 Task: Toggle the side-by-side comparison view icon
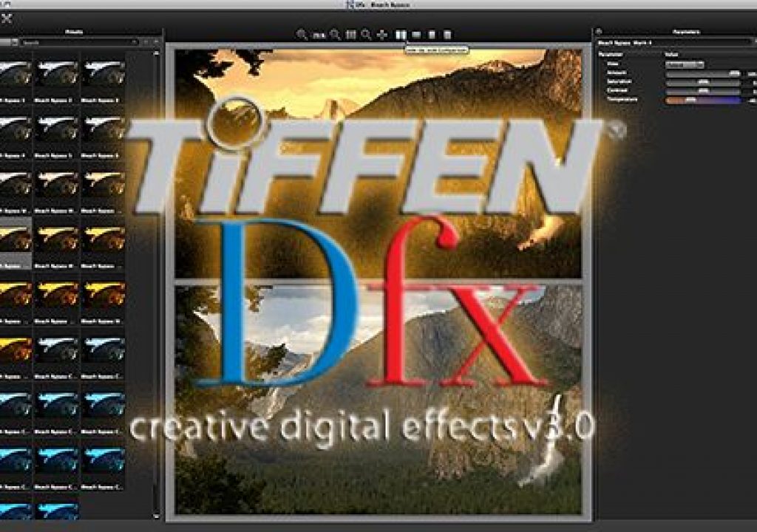tap(401, 35)
